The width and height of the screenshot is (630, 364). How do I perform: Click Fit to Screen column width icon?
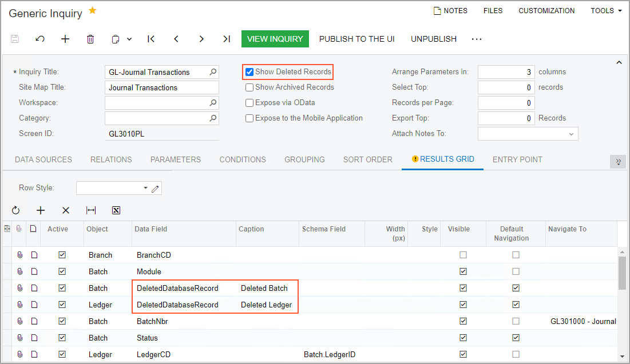click(x=91, y=210)
